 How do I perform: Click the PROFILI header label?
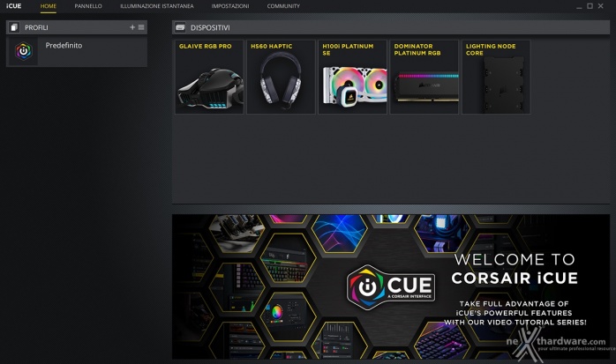(36, 27)
